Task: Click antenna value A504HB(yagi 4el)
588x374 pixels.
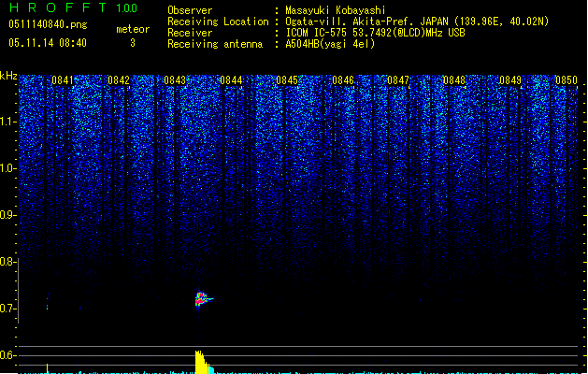Action: [330, 44]
